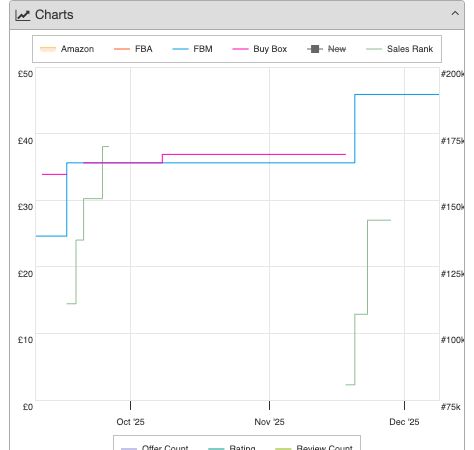Click the New series square marker icon

pos(315,49)
